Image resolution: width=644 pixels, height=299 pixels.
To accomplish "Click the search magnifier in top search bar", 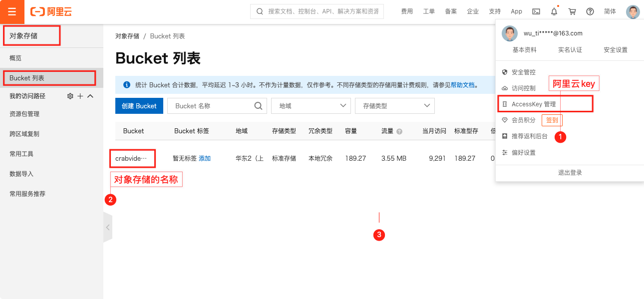I will [260, 11].
